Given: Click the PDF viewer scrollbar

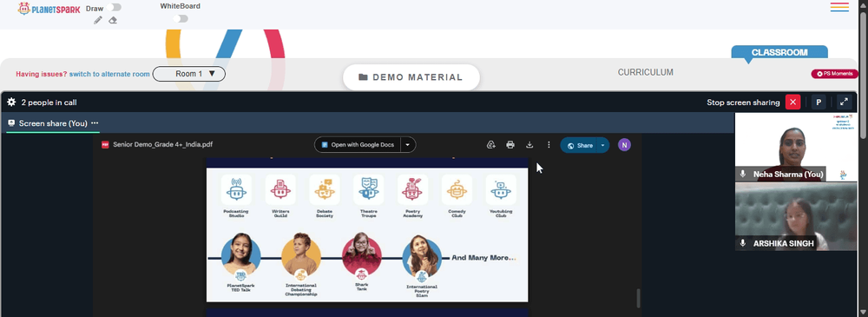Looking at the screenshot, I should pos(638,298).
